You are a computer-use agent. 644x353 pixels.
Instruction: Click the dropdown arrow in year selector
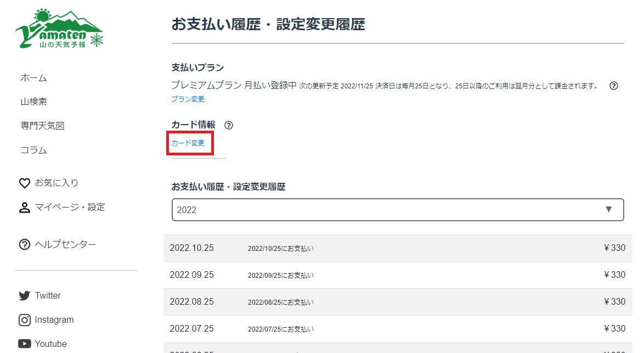point(608,210)
